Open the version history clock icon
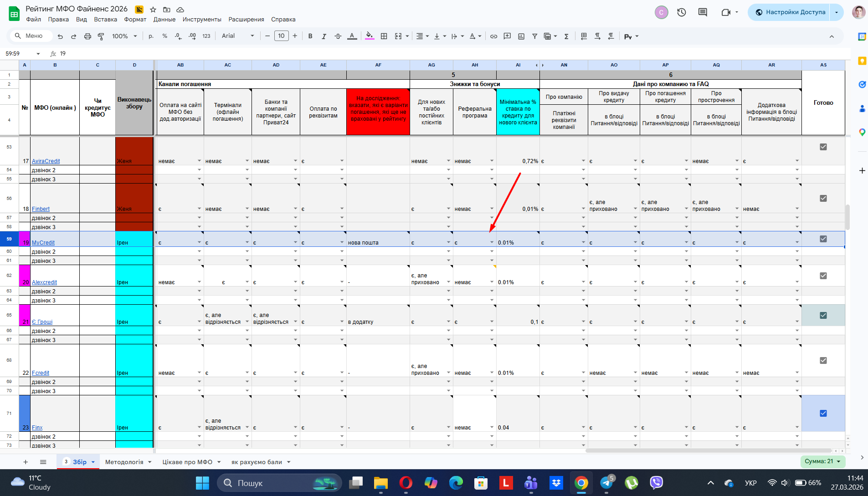 pos(682,12)
